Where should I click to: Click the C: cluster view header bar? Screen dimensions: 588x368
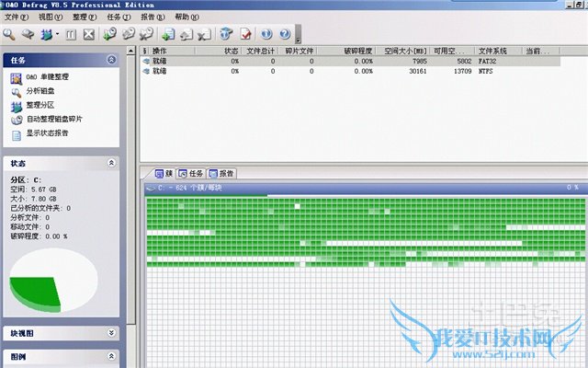tap(364, 188)
